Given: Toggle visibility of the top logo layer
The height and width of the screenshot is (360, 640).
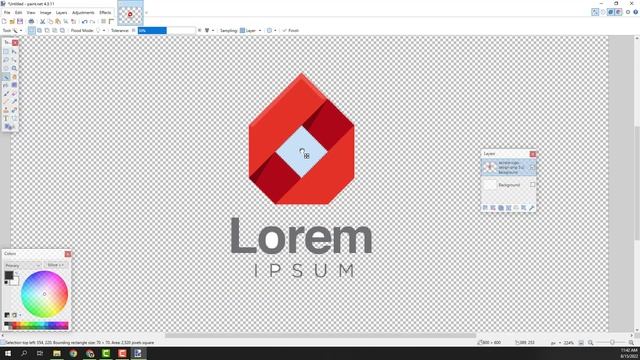Looking at the screenshot, I should click(x=532, y=167).
